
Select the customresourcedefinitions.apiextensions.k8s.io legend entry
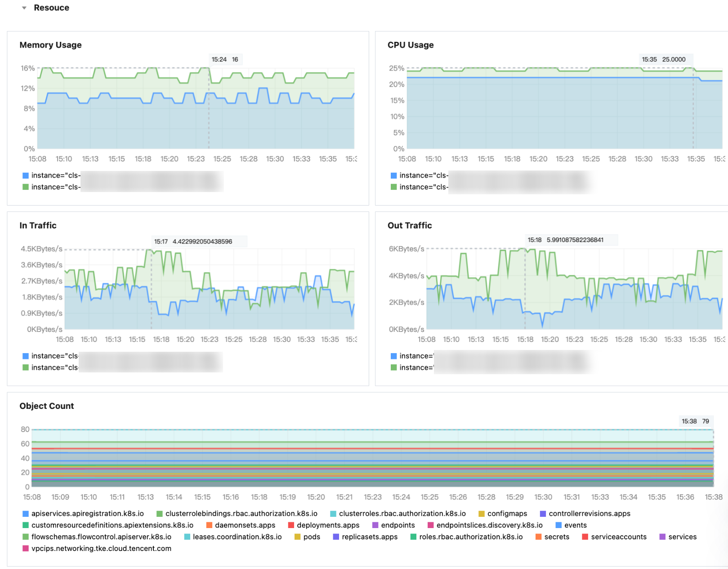coord(108,525)
